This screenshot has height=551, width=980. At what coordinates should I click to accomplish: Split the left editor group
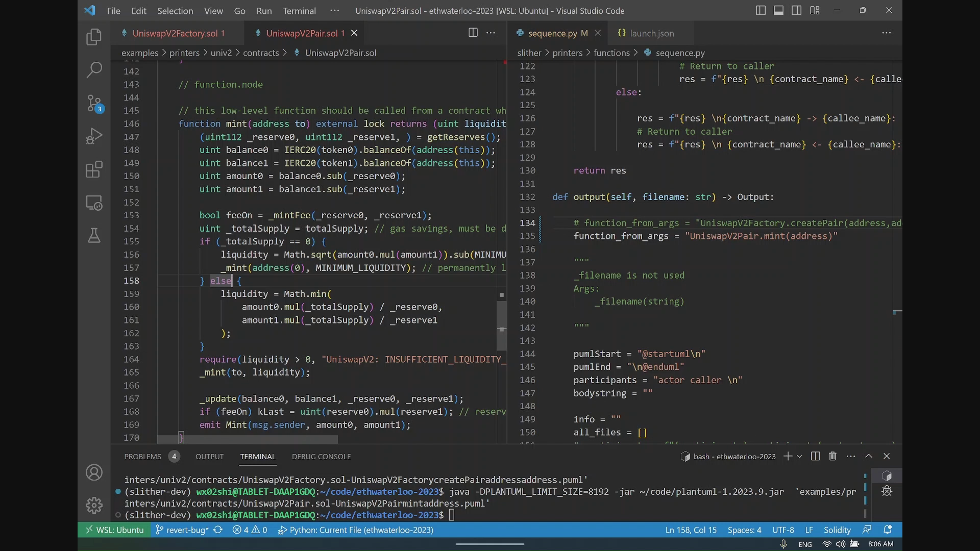coord(473,33)
